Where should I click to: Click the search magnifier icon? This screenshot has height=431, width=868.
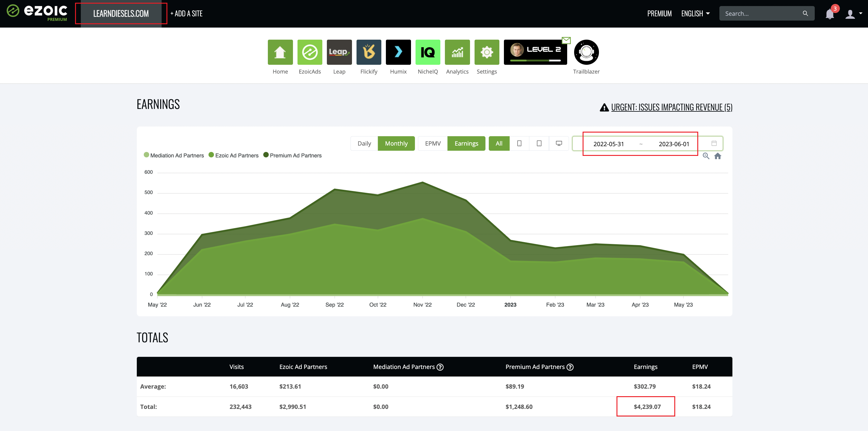(805, 14)
